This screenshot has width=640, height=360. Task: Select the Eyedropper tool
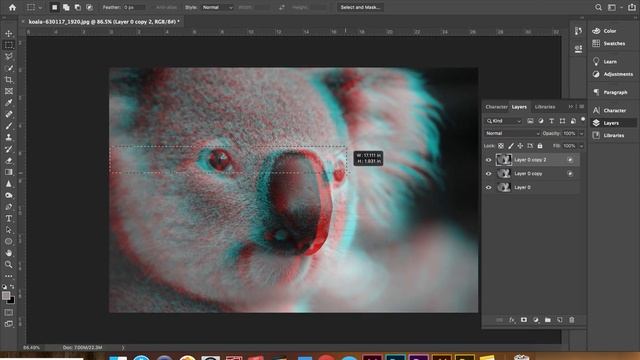click(9, 102)
